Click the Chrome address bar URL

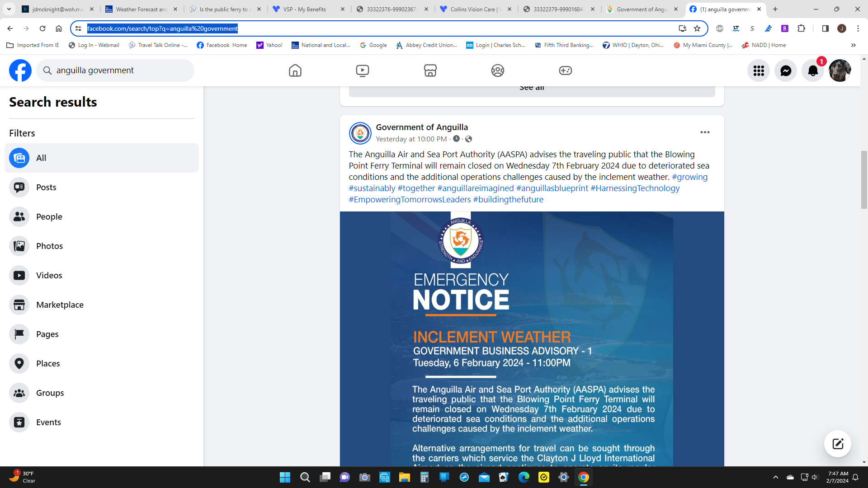click(x=162, y=28)
